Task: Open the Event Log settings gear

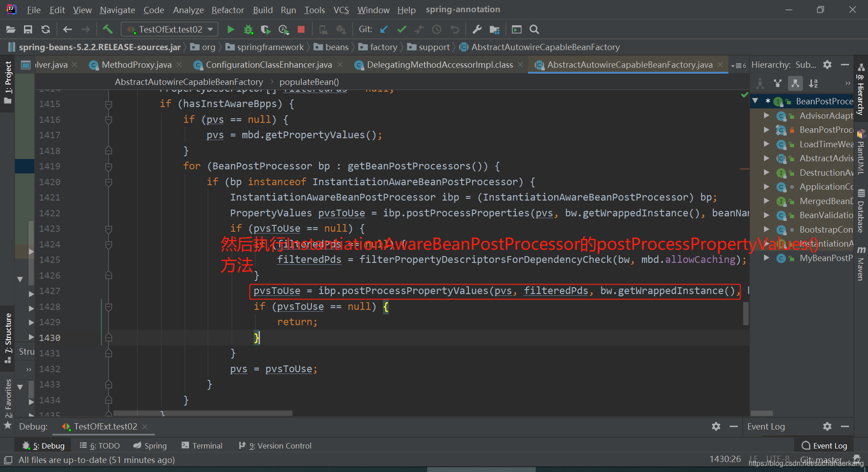Action: (x=827, y=426)
